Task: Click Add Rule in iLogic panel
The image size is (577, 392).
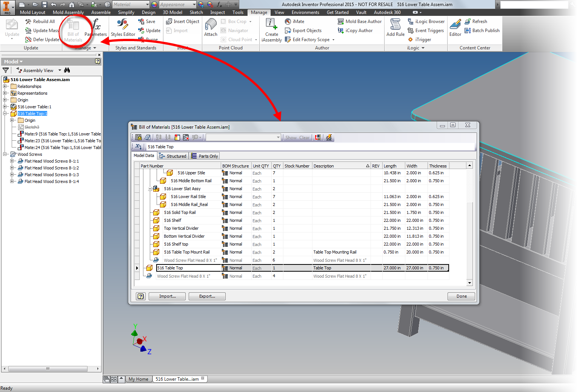Action: pyautogui.click(x=395, y=28)
